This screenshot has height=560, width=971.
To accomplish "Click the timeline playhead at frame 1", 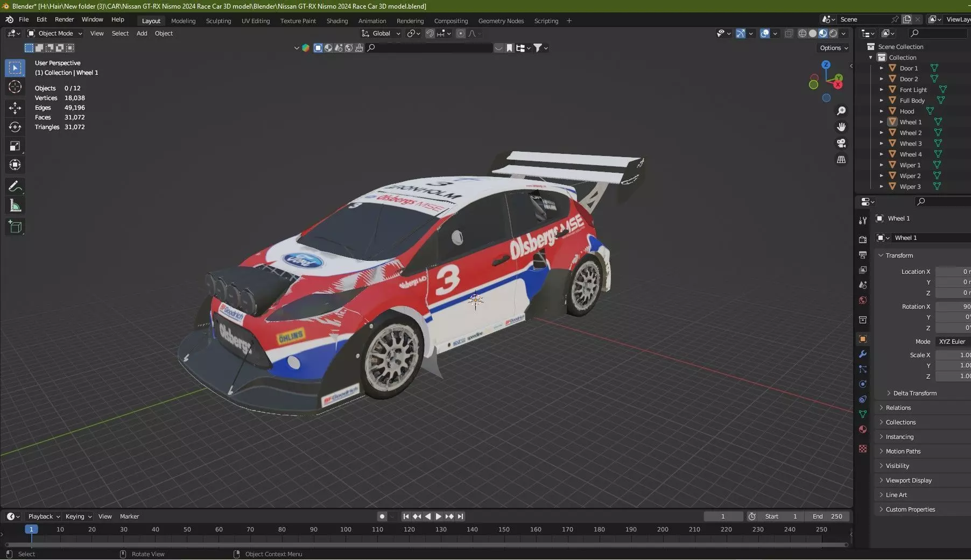I will point(31,529).
